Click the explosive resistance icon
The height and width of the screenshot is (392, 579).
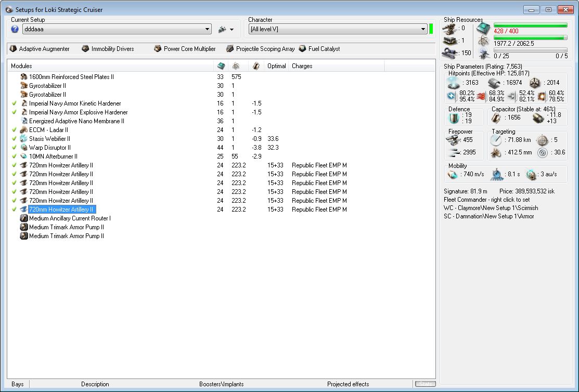point(542,96)
